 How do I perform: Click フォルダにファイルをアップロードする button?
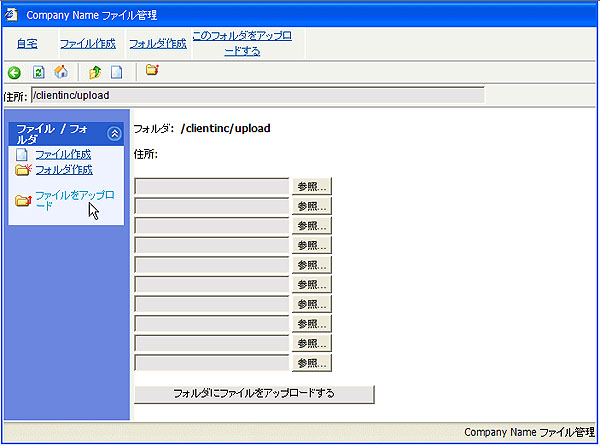coord(254,394)
